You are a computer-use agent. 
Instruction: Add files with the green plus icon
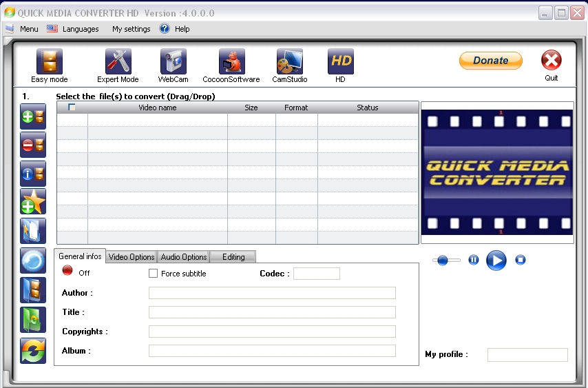coord(33,116)
